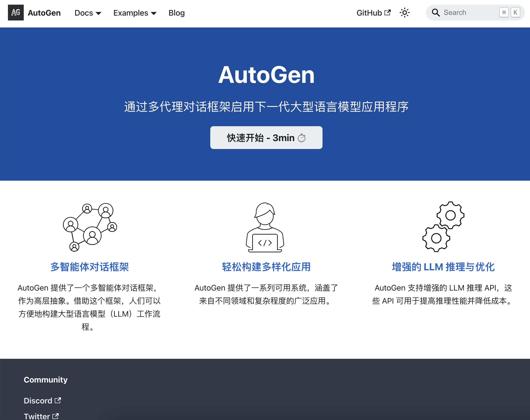Click the ⌘K keyboard shortcut badge
530x420 pixels.
509,12
